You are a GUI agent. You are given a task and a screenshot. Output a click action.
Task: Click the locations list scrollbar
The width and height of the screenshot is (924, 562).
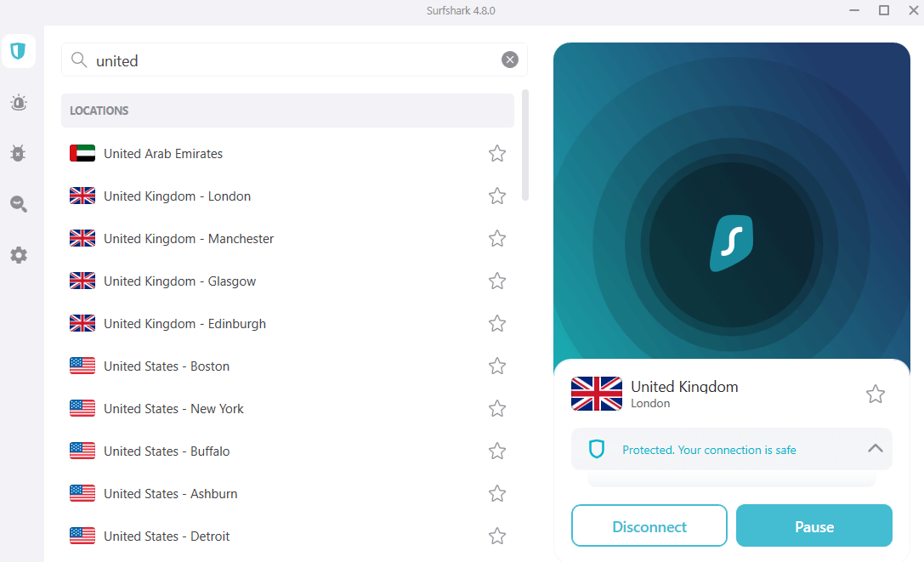(x=525, y=145)
